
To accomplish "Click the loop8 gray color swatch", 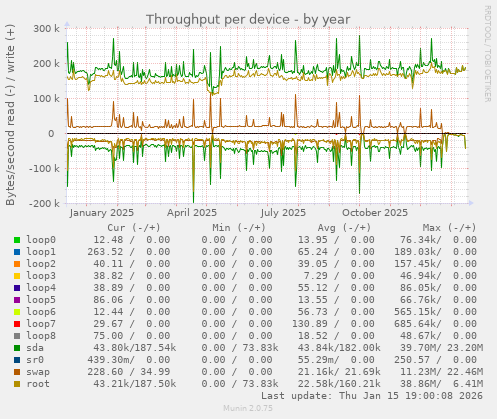I will tap(17, 336).
